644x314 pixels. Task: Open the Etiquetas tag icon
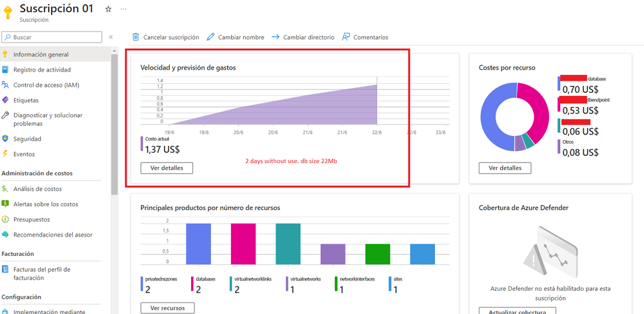pyautogui.click(x=5, y=100)
